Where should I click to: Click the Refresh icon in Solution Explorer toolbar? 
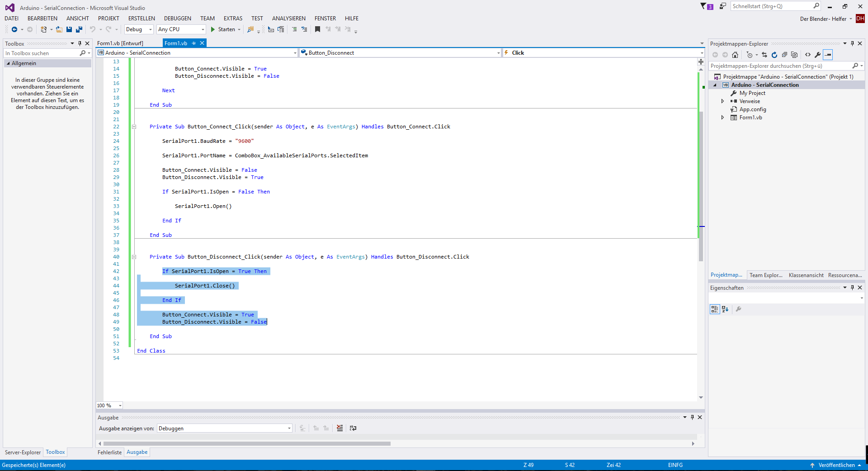click(x=774, y=55)
